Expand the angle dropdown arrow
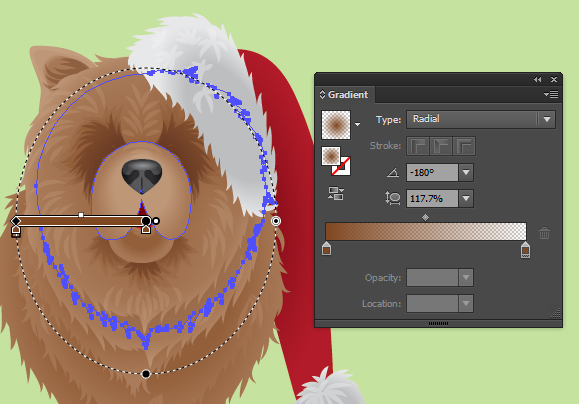This screenshot has width=579, height=404. tap(466, 172)
